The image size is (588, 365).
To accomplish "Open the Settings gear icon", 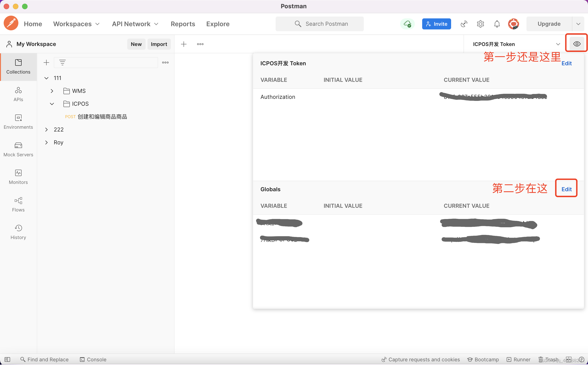I will click(480, 24).
